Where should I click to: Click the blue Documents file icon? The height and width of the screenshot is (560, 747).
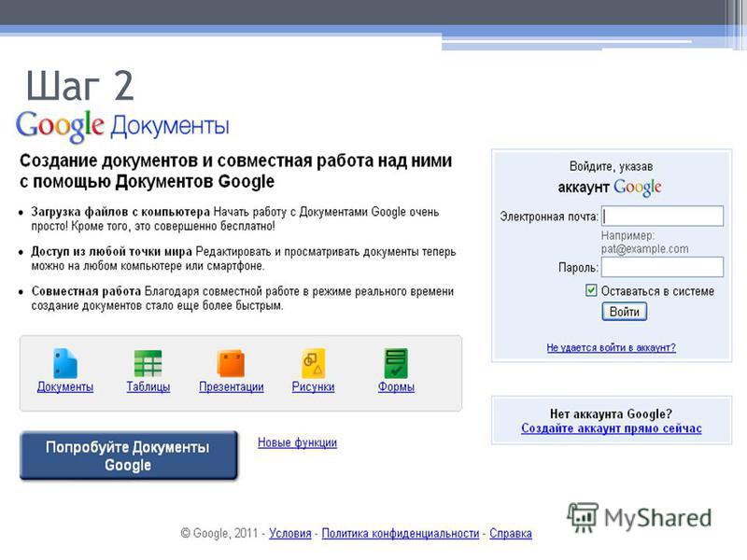click(x=65, y=363)
